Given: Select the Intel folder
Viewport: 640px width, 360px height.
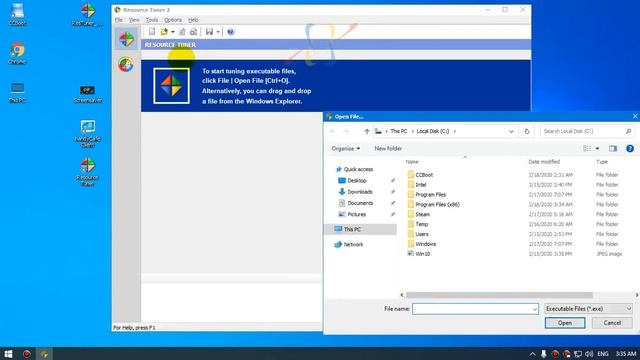Looking at the screenshot, I should tap(417, 184).
